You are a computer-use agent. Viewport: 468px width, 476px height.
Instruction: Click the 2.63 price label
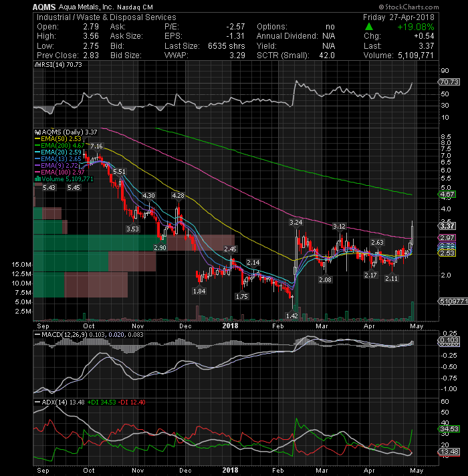377,242
